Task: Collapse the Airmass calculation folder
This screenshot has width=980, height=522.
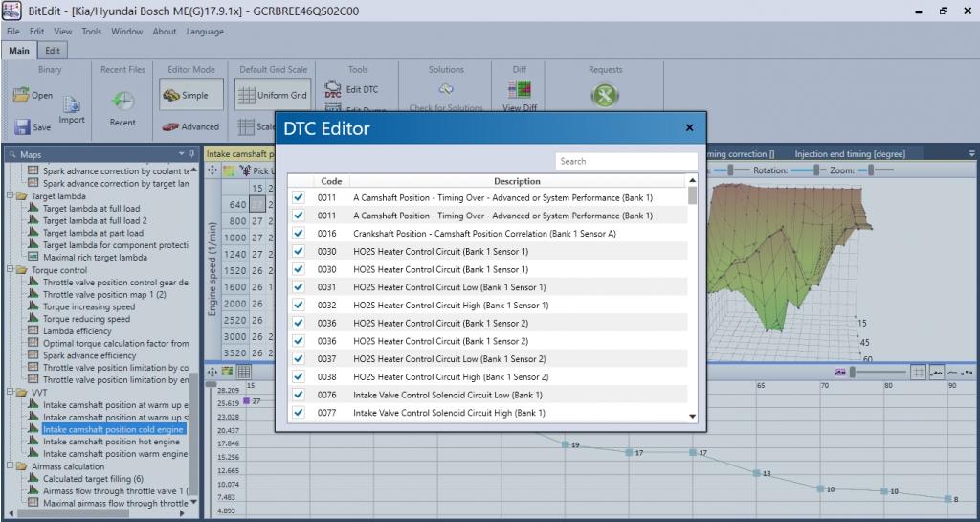Action: tap(10, 466)
